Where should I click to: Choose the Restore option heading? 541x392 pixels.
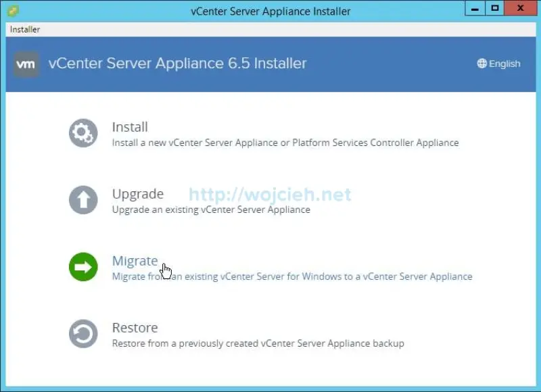point(135,327)
